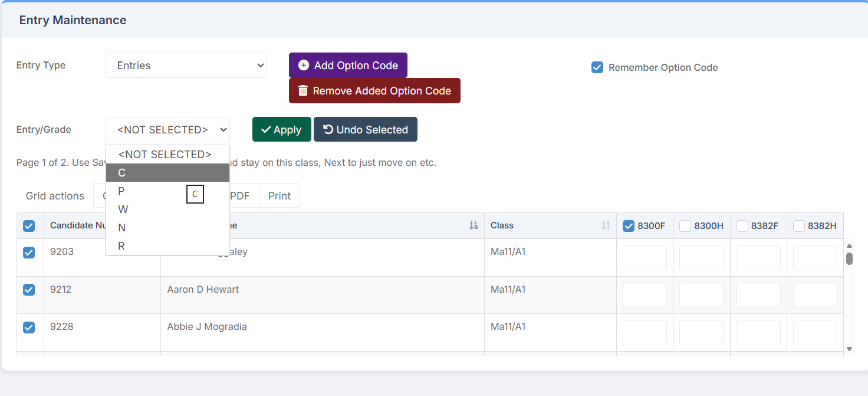Screen dimensions: 868x396
Task: Toggle the Remember Option Code checkbox
Action: (597, 67)
